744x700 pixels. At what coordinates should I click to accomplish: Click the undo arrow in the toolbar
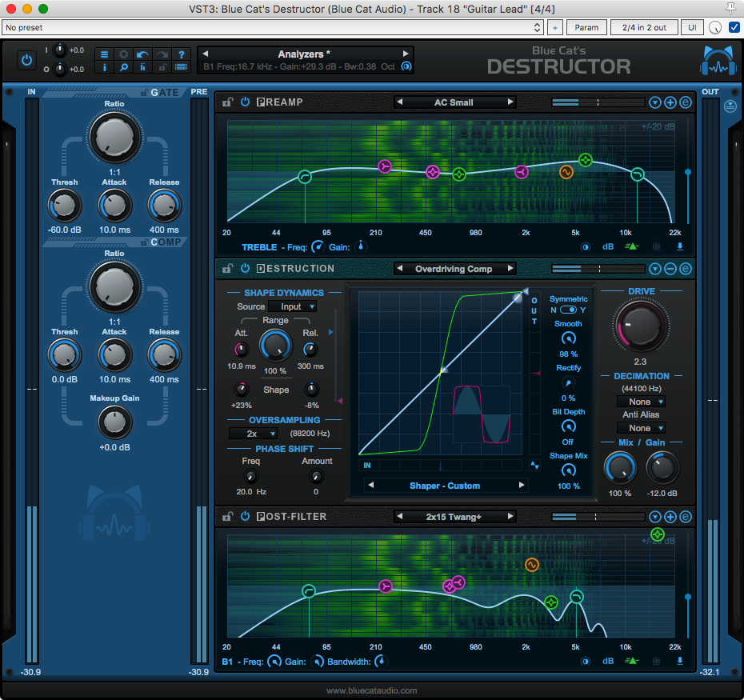tap(142, 54)
